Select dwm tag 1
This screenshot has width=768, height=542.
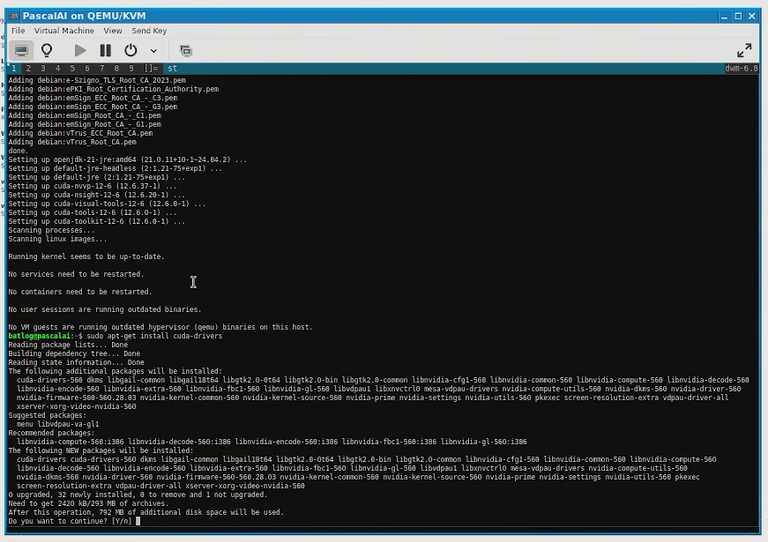(x=14, y=69)
